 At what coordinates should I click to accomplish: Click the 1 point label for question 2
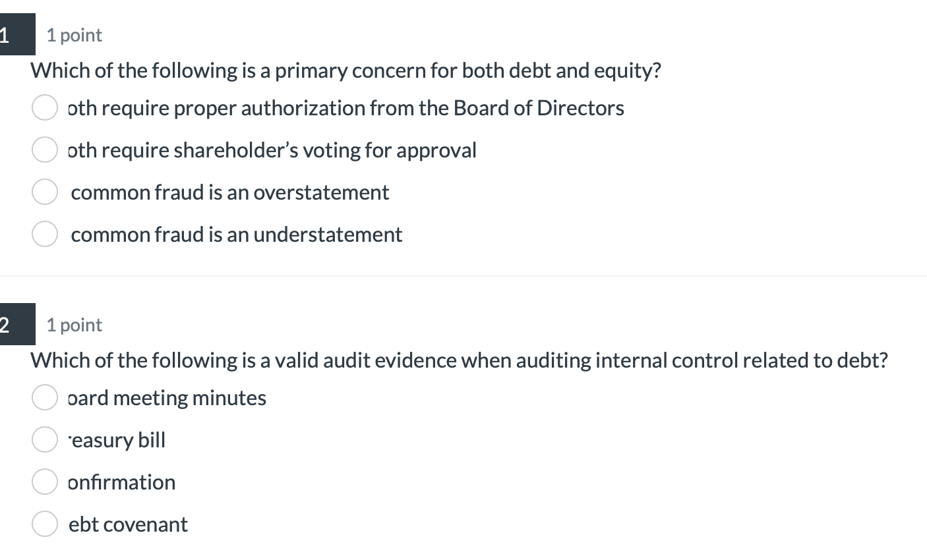pyautogui.click(x=74, y=324)
